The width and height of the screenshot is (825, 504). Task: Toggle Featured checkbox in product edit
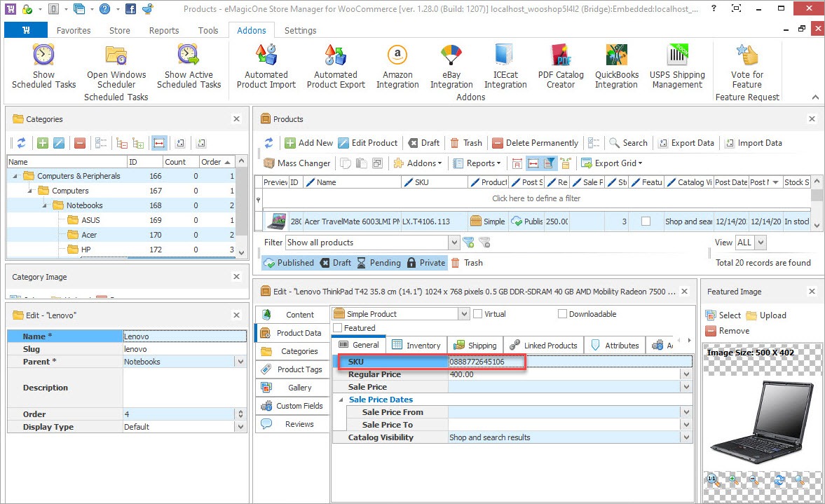point(338,328)
